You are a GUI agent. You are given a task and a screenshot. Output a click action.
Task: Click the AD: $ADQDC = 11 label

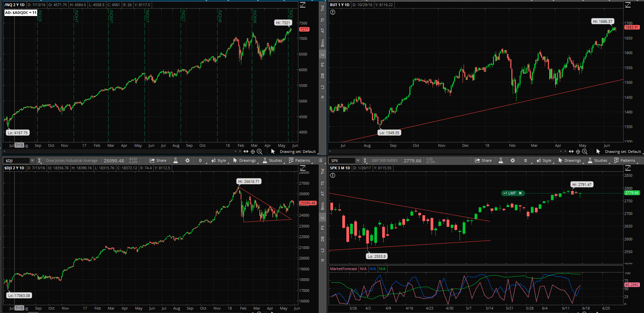20,13
